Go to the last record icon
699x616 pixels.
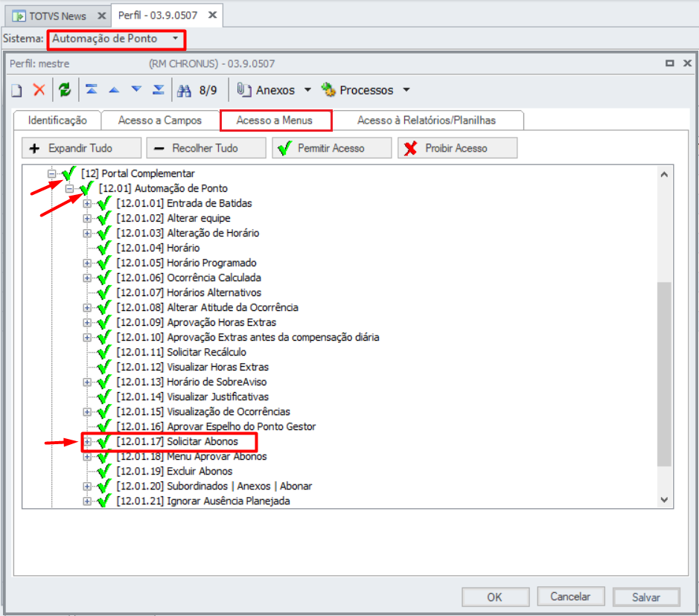coord(159,90)
